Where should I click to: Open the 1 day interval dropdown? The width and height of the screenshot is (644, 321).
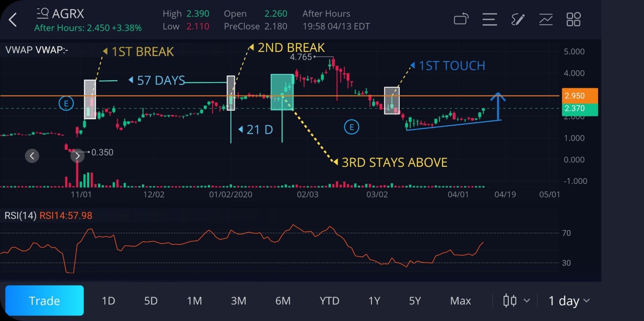569,301
